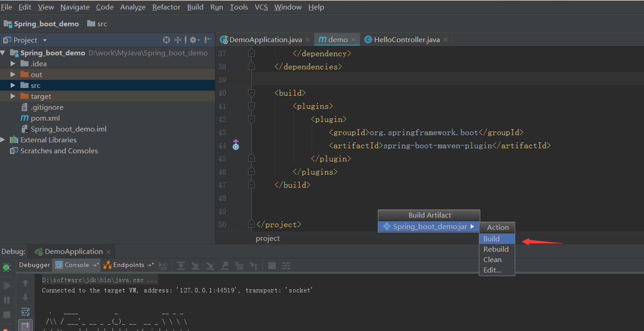
Task: Choose Clean in Action popup
Action: point(497,260)
